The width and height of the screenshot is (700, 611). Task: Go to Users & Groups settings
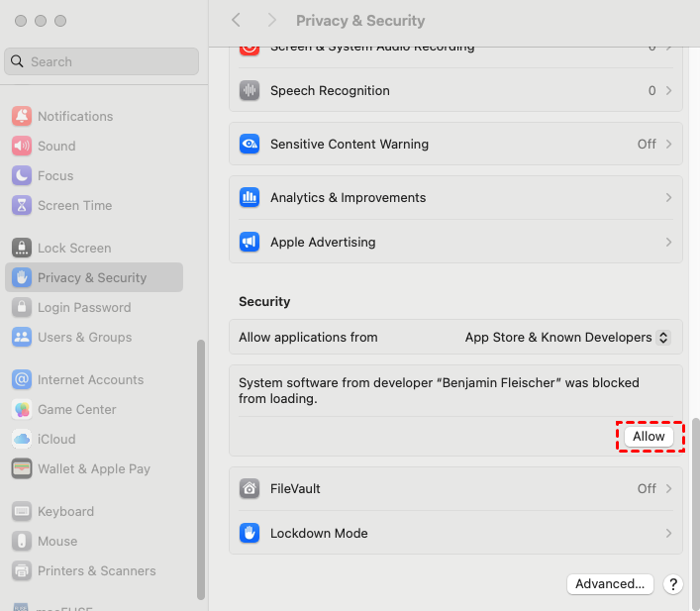coord(84,337)
